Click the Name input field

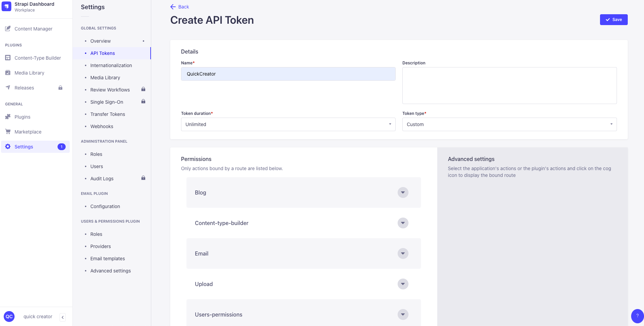[288, 74]
